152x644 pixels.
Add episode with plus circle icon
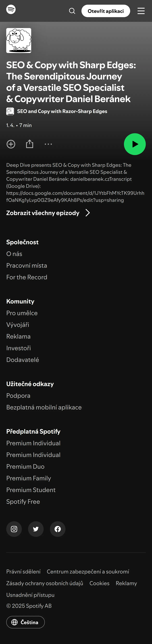coord(11,144)
